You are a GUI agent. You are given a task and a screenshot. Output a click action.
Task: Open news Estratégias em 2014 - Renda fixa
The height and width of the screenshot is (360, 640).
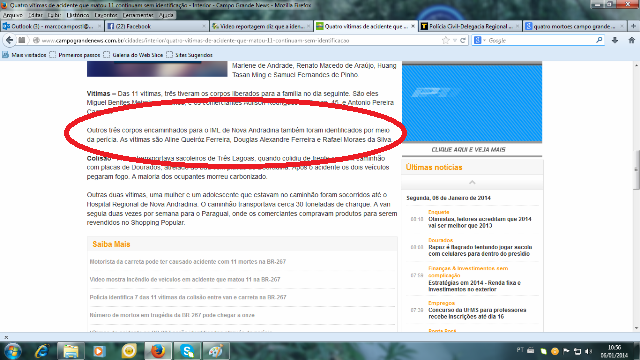tap(474, 286)
